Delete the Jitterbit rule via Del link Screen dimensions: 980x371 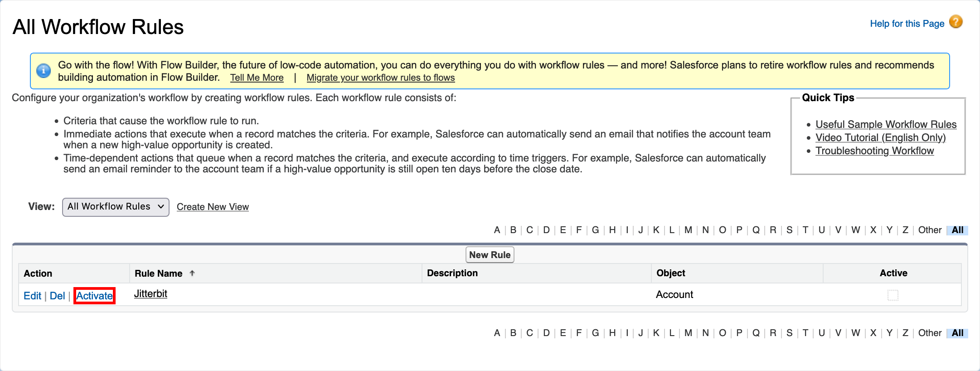(x=58, y=296)
